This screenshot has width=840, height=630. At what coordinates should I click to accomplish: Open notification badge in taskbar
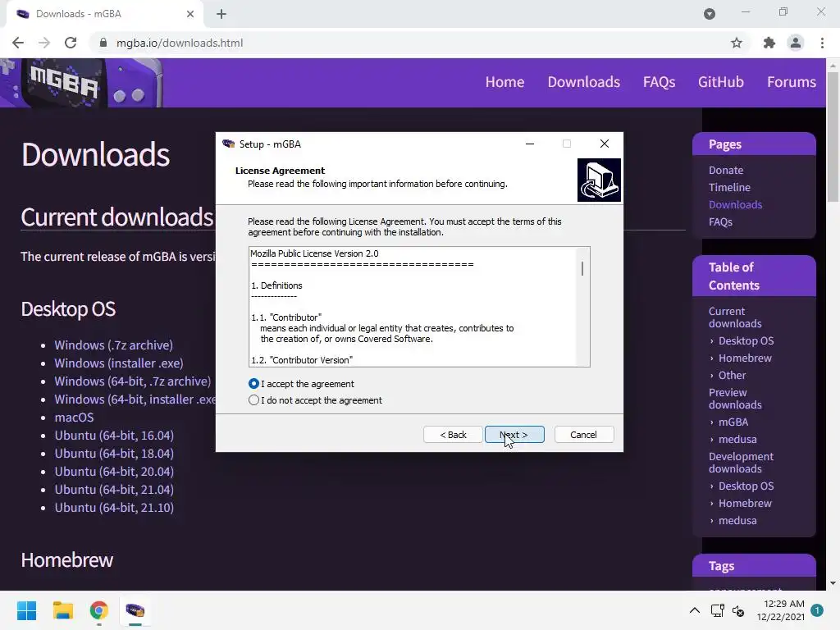pos(817,610)
